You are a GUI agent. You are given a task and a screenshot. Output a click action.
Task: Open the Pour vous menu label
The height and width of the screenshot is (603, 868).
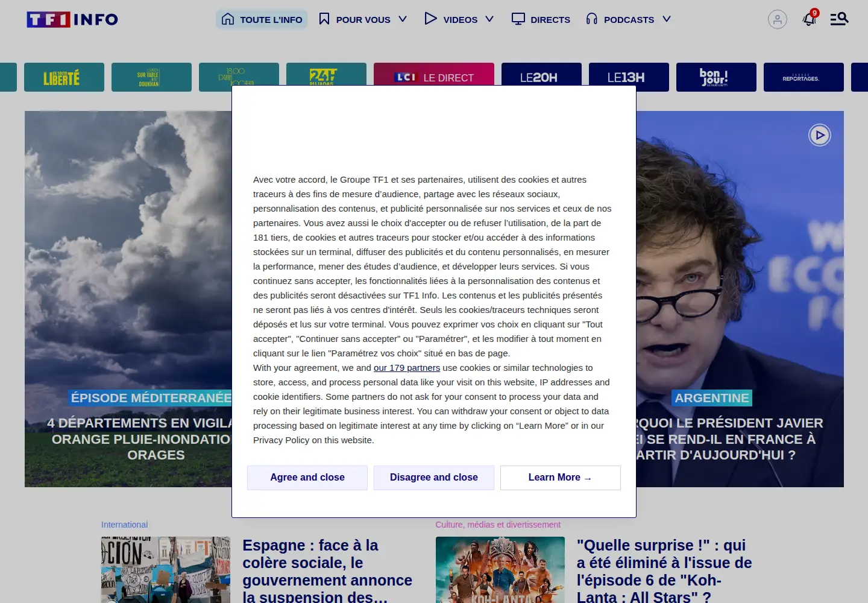(363, 20)
